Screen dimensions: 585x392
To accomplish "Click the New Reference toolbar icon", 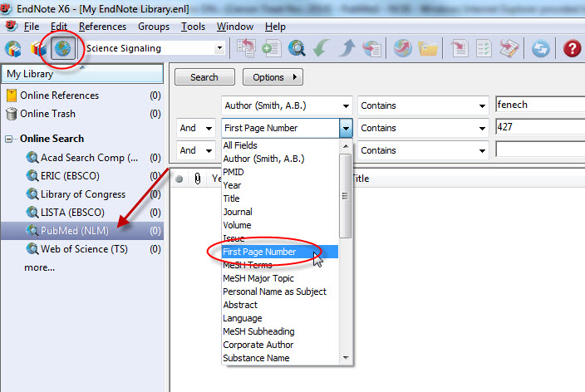I will pyautogui.click(x=272, y=48).
